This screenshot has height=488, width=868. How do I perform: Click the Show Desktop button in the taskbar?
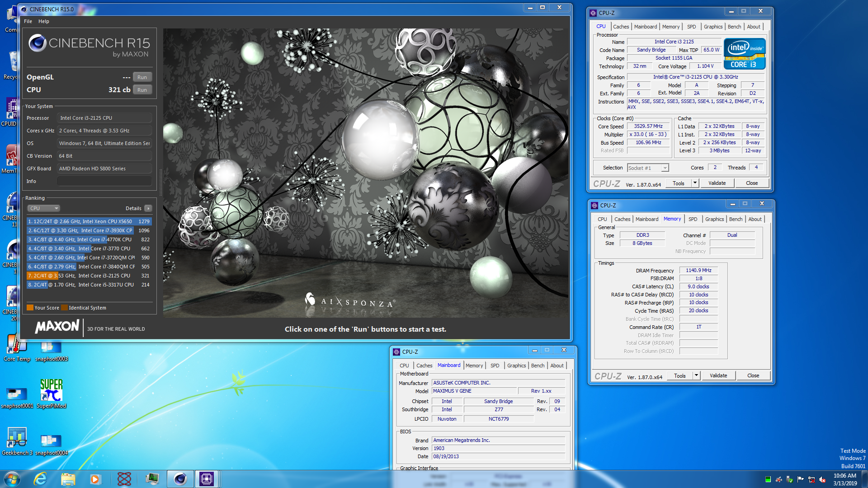(864, 479)
